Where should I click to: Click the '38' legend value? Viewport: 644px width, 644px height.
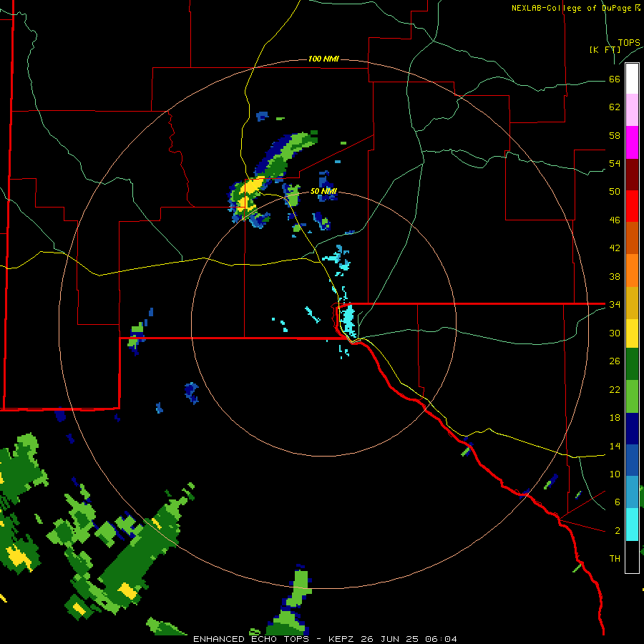[x=615, y=276]
